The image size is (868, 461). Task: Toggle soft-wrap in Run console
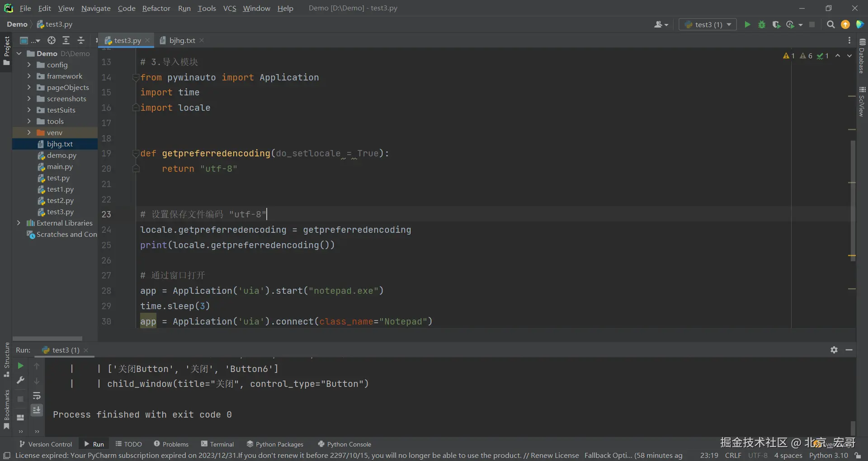click(x=37, y=396)
